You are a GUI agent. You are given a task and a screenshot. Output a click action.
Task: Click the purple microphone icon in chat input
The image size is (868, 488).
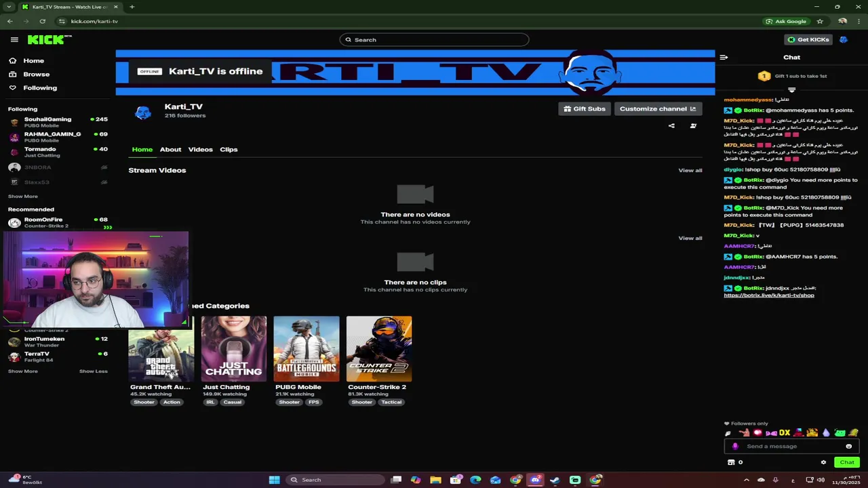[735, 447]
